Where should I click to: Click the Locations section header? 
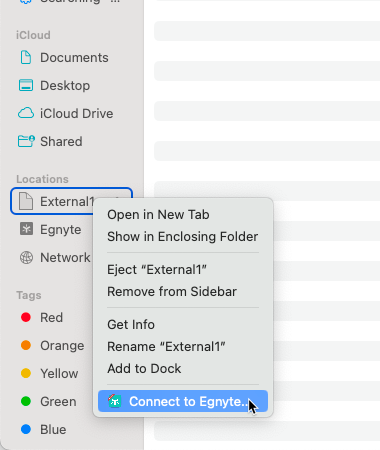[42, 179]
